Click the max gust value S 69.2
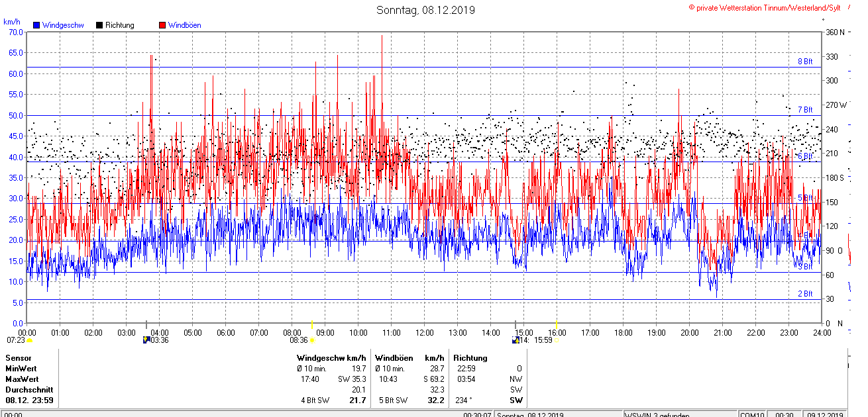Image resolution: width=868 pixels, height=417 pixels. click(433, 379)
